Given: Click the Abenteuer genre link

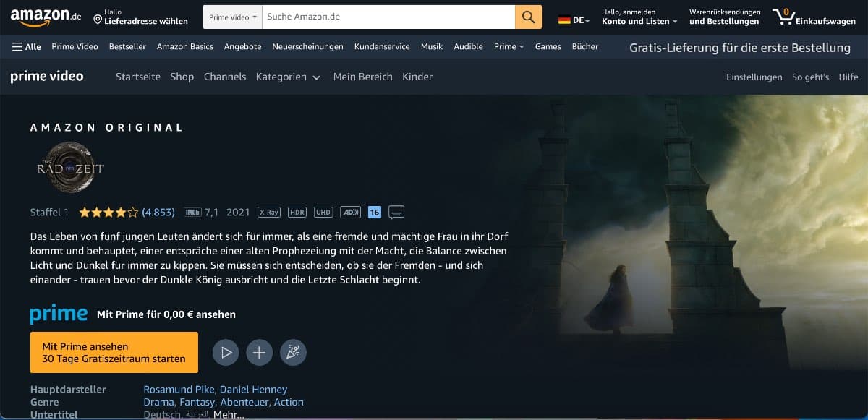Looking at the screenshot, I should [x=244, y=402].
